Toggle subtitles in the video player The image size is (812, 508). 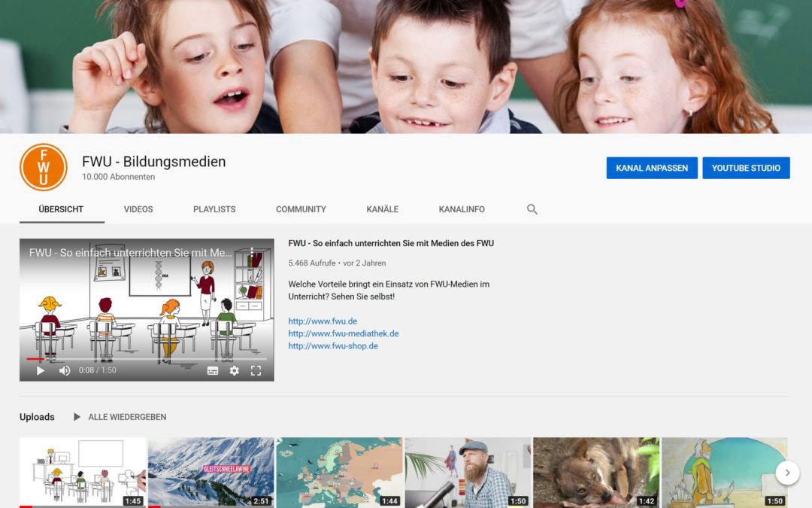point(213,370)
